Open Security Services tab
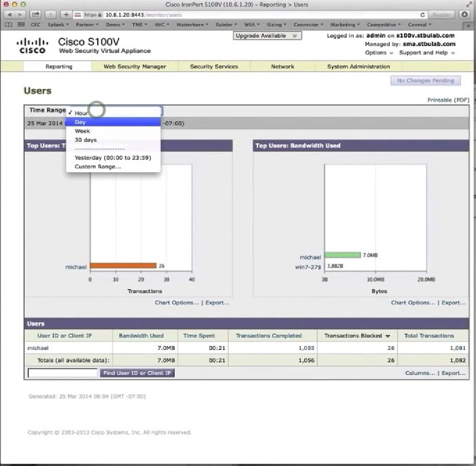476x466 pixels. click(x=214, y=67)
